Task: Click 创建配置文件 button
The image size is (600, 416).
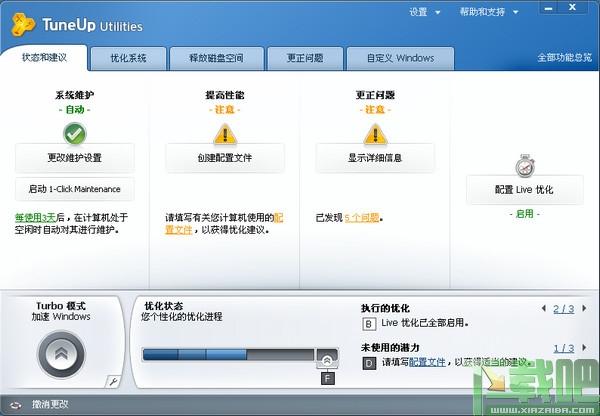Action: tap(225, 158)
